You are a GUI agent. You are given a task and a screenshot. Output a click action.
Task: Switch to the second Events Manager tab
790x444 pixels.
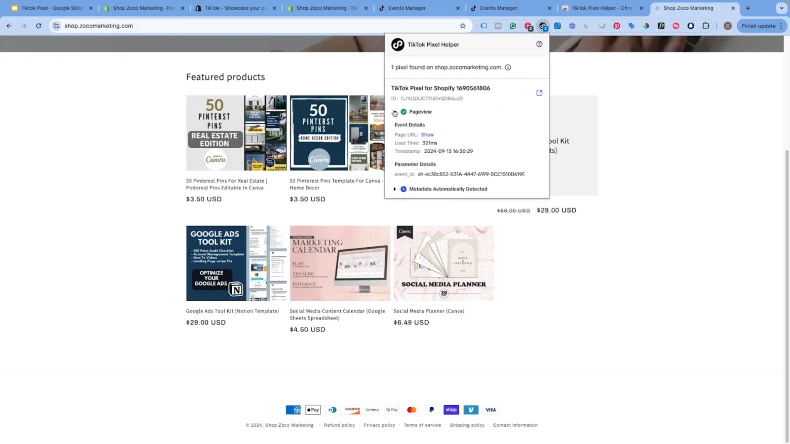pos(510,8)
